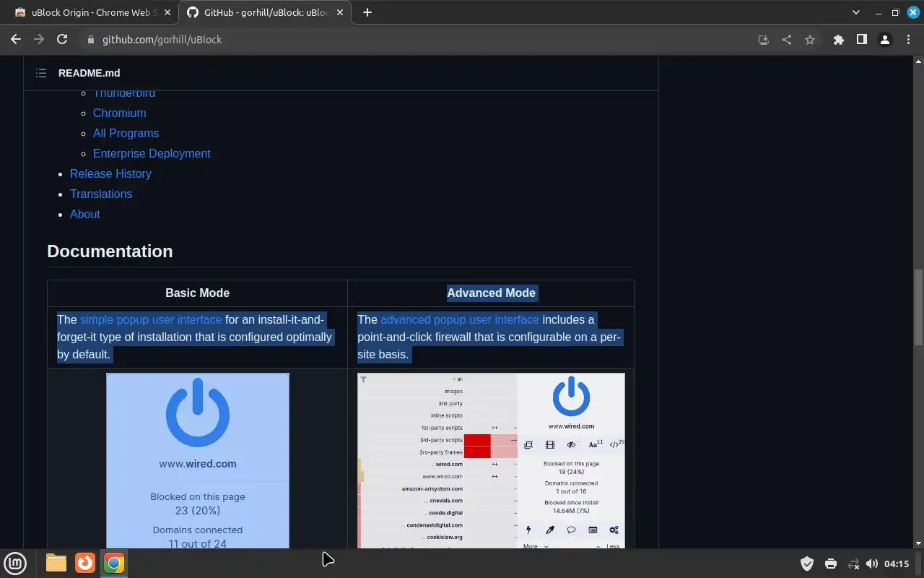The width and height of the screenshot is (924, 578).
Task: Close the uBlock Origin Chrome Web Store tab
Action: tap(167, 12)
